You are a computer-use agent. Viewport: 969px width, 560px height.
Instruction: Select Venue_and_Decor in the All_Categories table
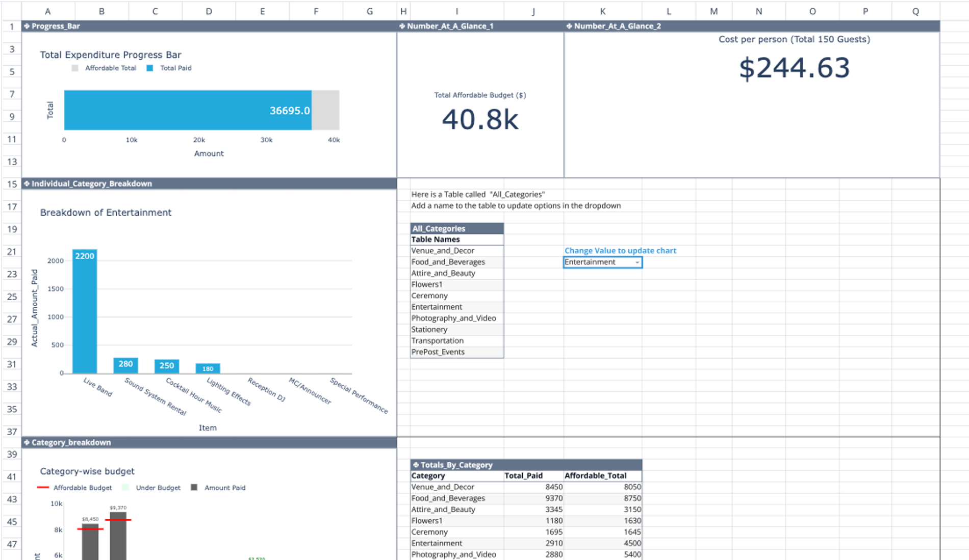point(457,251)
